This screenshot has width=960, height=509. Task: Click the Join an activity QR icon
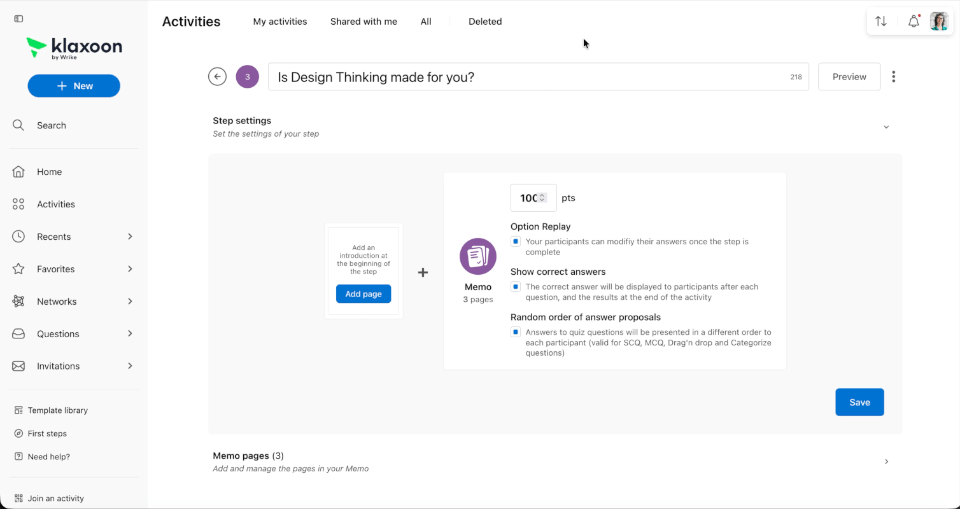[18, 499]
